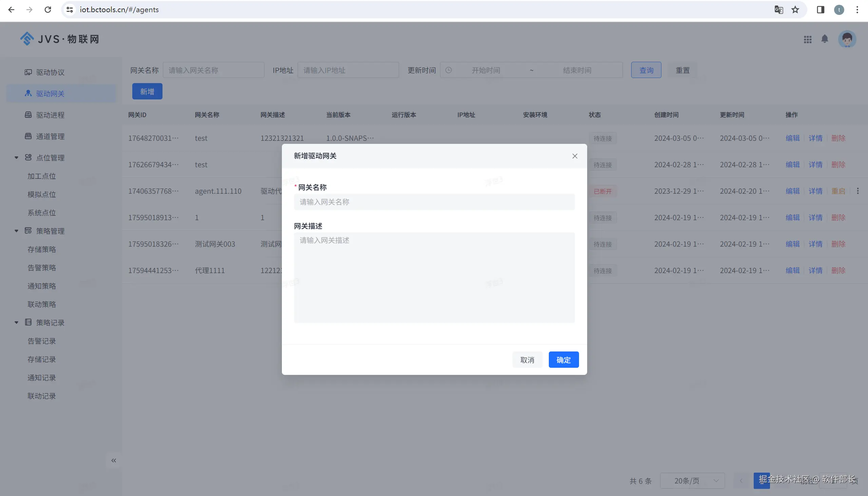Image resolution: width=868 pixels, height=496 pixels.
Task: Click into the 网关描述 textarea
Action: coord(434,277)
